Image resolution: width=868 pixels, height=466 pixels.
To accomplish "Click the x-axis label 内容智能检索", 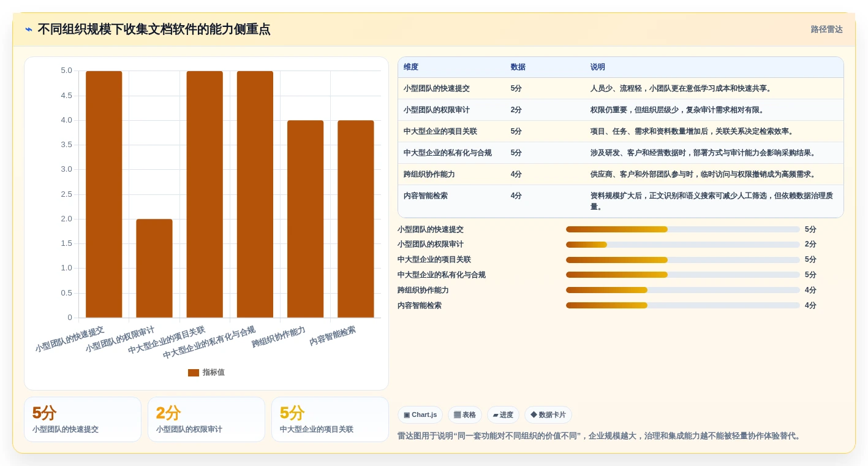I will (x=333, y=335).
